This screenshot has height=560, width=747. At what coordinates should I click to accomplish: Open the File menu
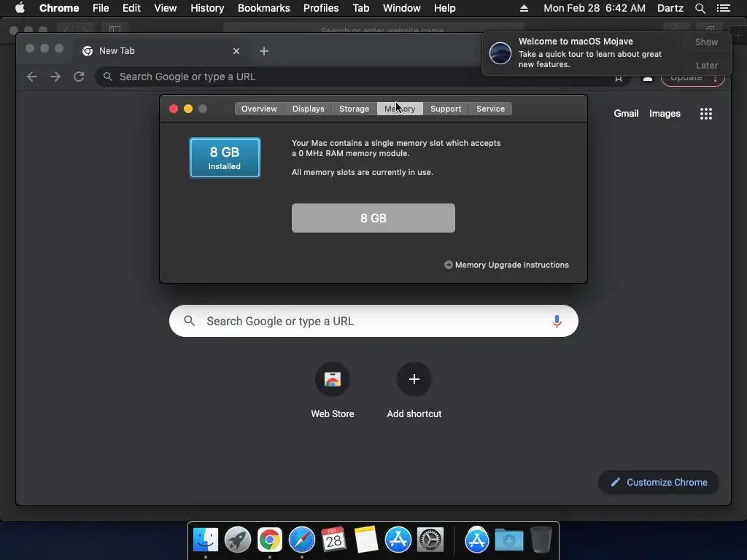pos(101,8)
